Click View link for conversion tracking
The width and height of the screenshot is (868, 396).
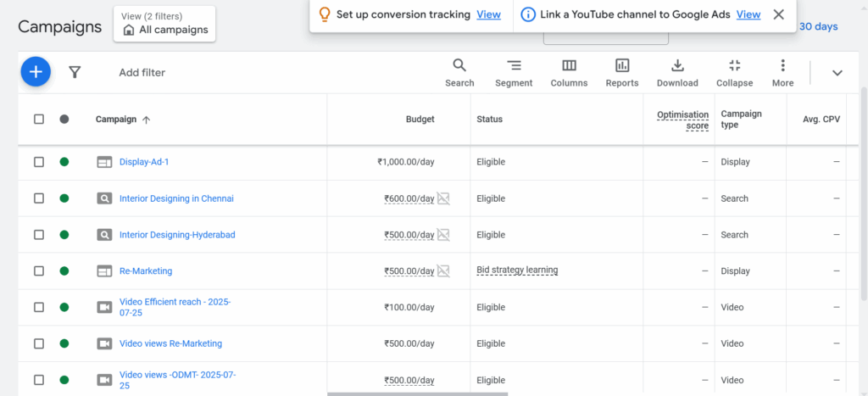[x=488, y=14]
